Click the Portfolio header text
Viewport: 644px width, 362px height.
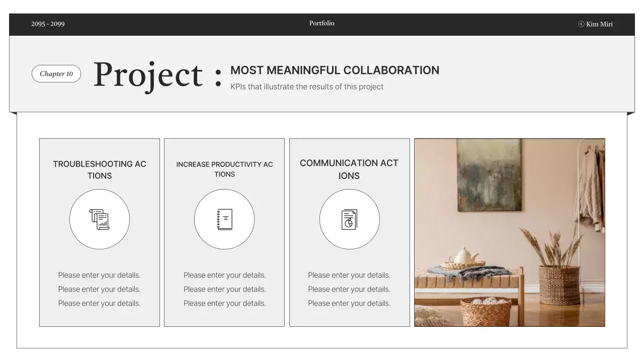click(x=321, y=23)
